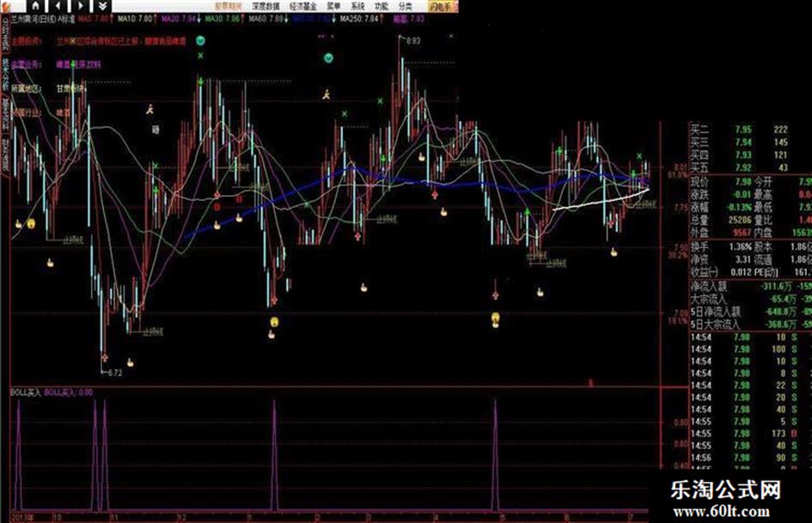Click the Home icon in top toolbar
The image size is (812, 523).
[35, 6]
